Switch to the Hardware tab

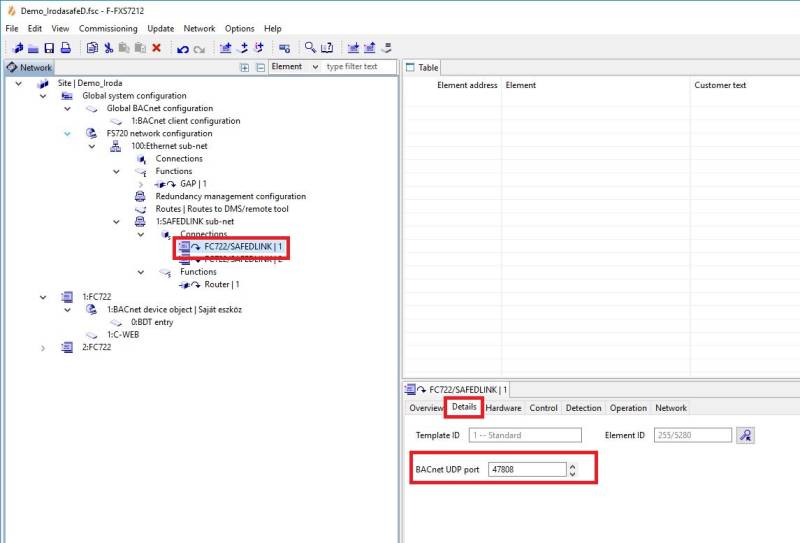503,408
